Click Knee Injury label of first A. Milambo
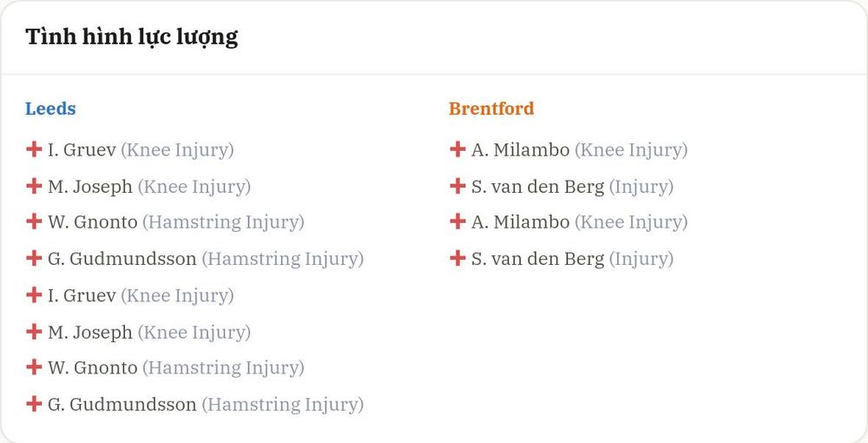 (x=631, y=150)
